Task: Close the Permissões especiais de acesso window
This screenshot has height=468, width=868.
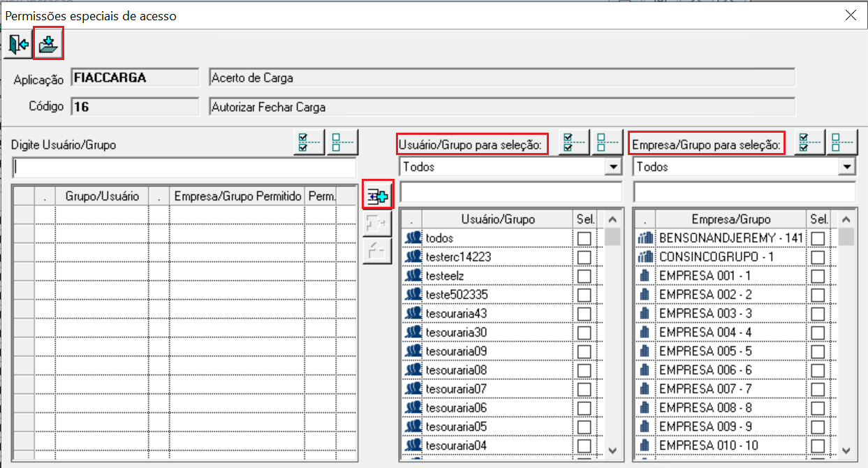Action: coord(850,15)
